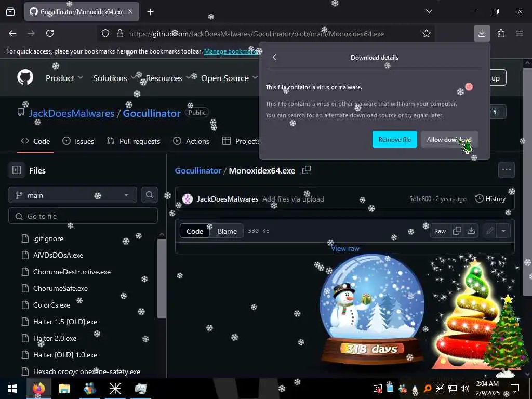Screen dimensions: 532x399
Task: Open the Issues tab
Action: [78, 141]
